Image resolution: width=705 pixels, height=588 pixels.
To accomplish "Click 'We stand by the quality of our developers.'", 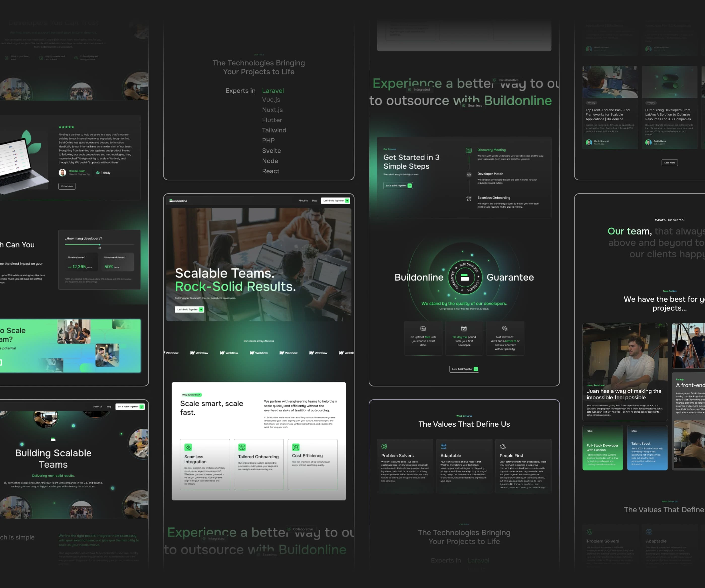I will point(464,303).
